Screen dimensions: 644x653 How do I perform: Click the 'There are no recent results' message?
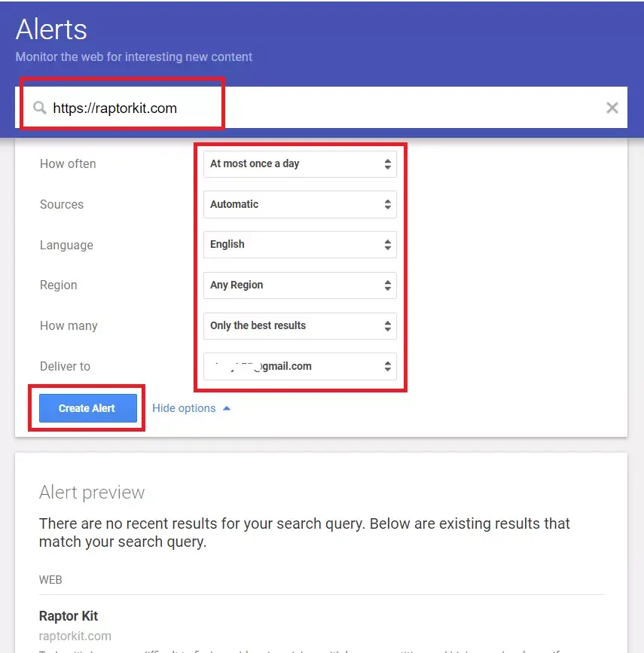[x=304, y=532]
